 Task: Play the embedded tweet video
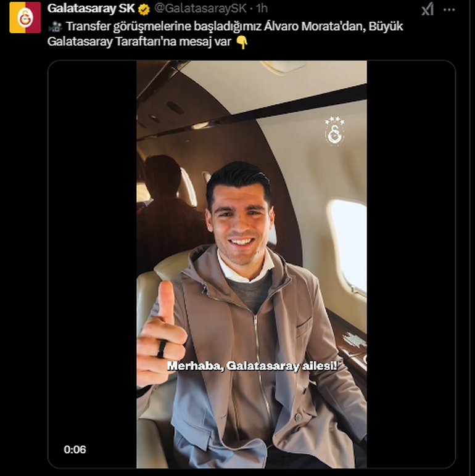pyautogui.click(x=252, y=264)
